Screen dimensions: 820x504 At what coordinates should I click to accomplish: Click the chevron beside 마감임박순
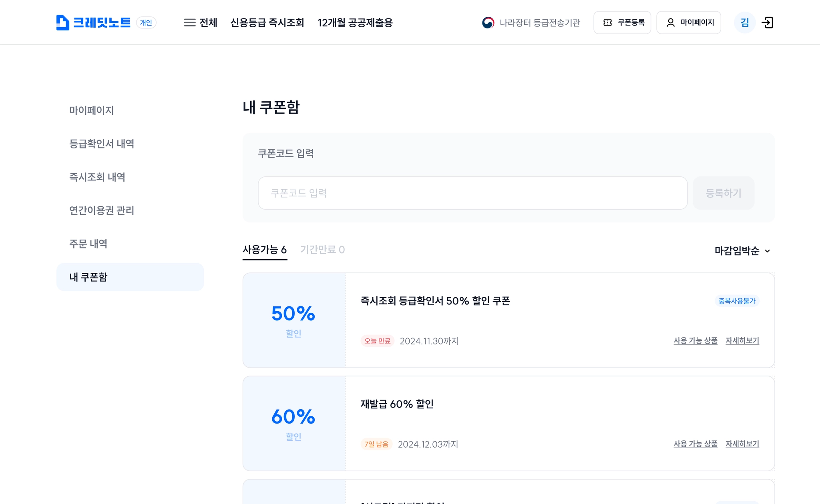pyautogui.click(x=767, y=251)
